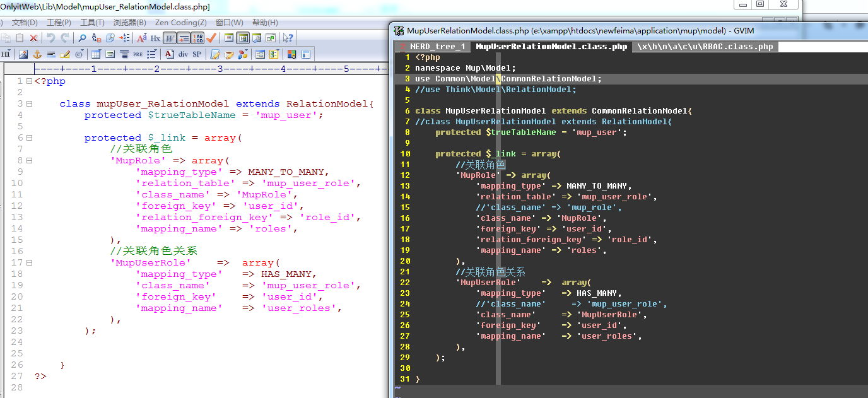Select MupUserRelationModel.class.php tab in GVIM
Viewport: 868px width, 398px height.
coord(551,47)
